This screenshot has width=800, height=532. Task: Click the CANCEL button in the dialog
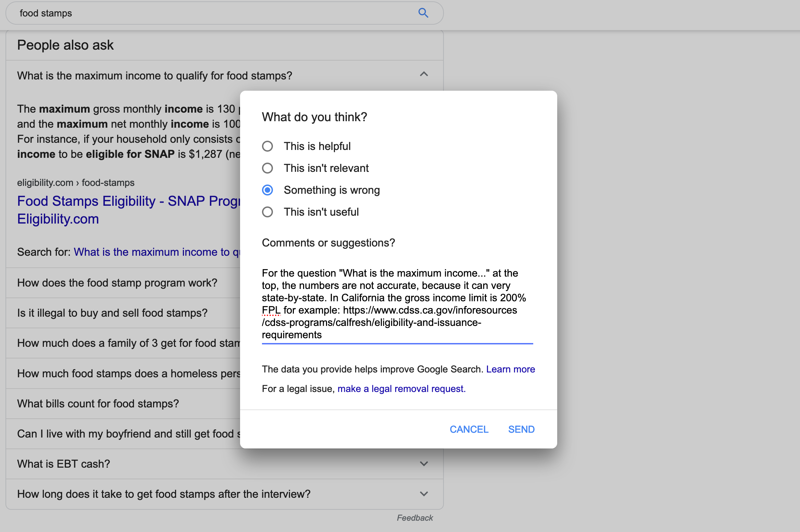point(469,429)
